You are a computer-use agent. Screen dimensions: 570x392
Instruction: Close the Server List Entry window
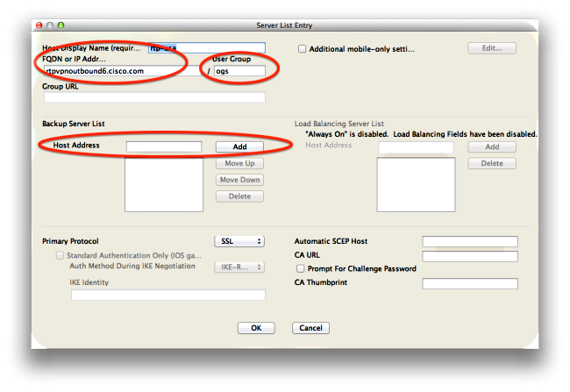(39, 25)
